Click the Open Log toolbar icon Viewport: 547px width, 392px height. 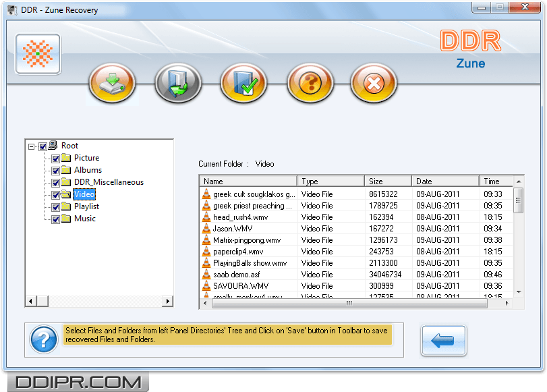pos(178,83)
